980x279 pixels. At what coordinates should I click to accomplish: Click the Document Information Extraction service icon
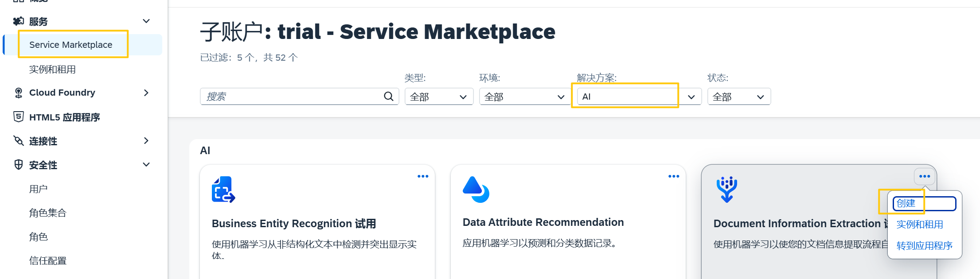[x=727, y=190]
